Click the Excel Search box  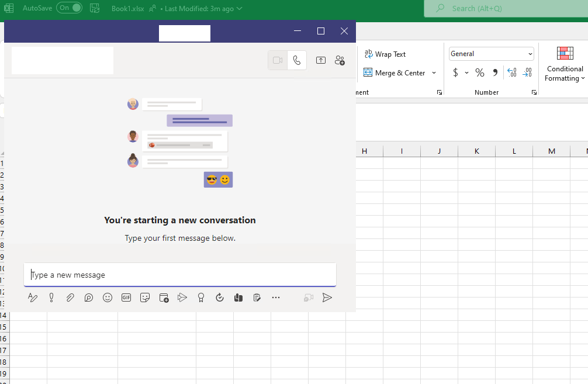coord(506,8)
